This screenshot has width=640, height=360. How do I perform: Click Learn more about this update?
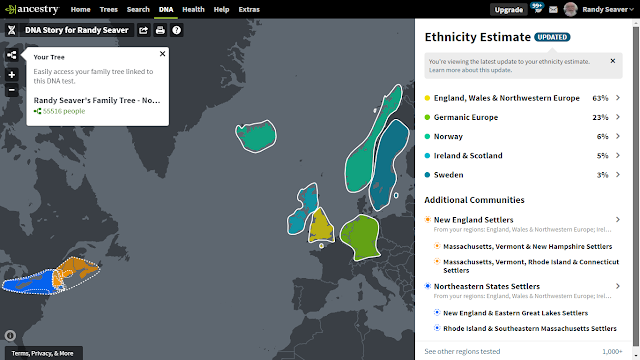[470, 70]
